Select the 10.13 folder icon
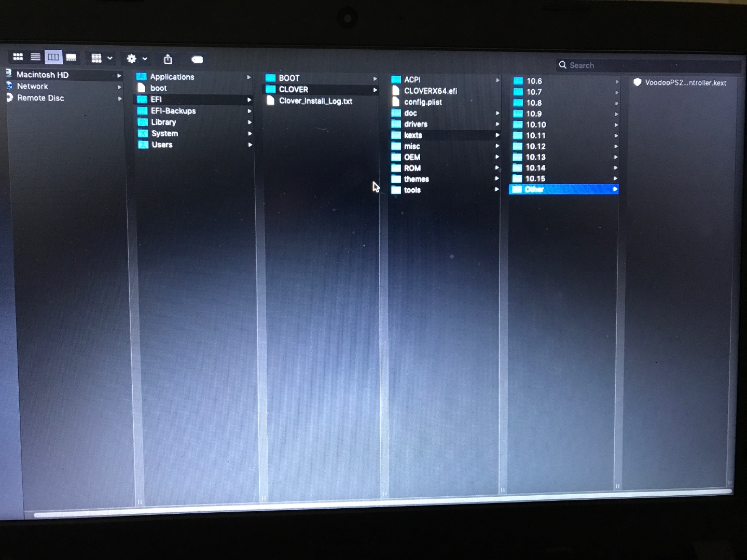Viewport: 747px width, 560px height. (x=517, y=157)
